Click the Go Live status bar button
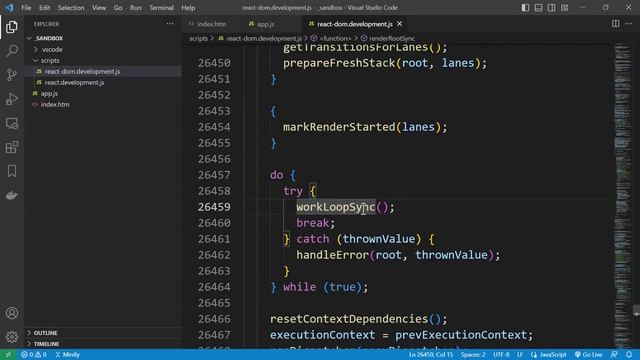 [x=589, y=355]
